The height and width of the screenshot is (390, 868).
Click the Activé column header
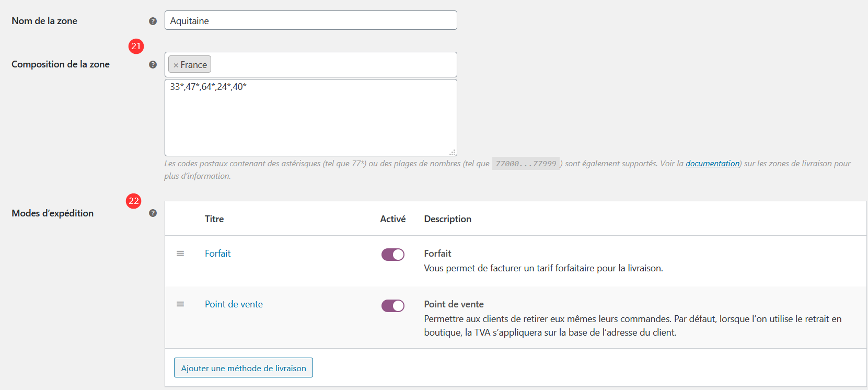[393, 219]
